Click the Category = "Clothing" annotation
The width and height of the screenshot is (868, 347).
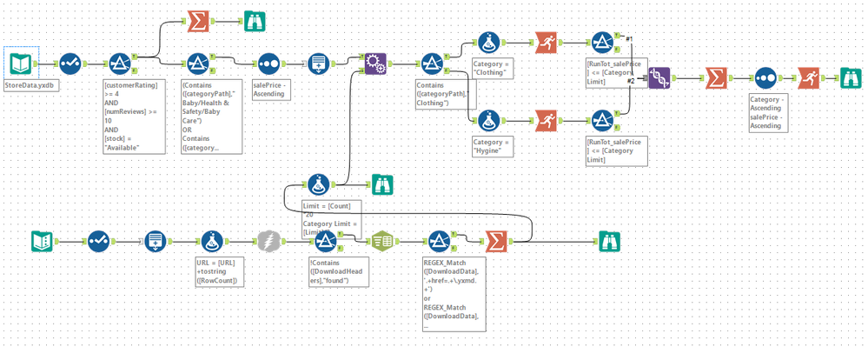(493, 68)
